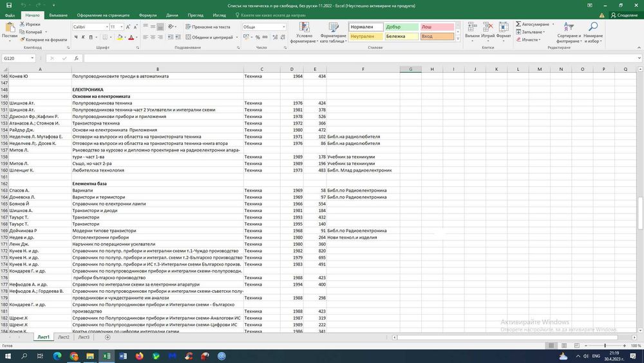Viewport: 644px width, 363px height.
Task: Adjust zoom slider in status bar
Action: point(605,346)
